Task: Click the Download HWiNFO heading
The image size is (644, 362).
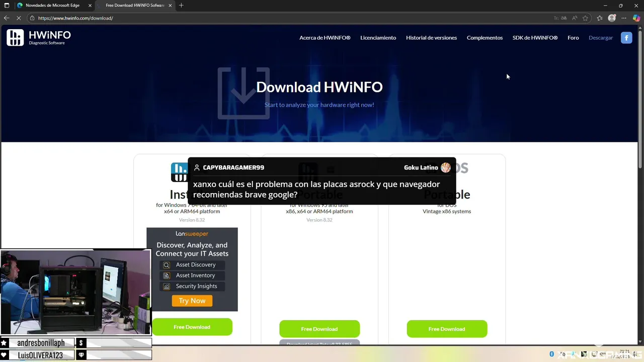Action: [x=319, y=87]
